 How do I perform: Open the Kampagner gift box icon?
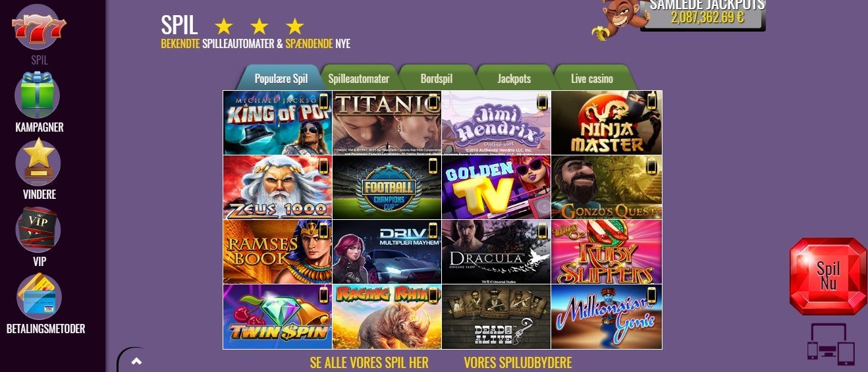point(38,95)
